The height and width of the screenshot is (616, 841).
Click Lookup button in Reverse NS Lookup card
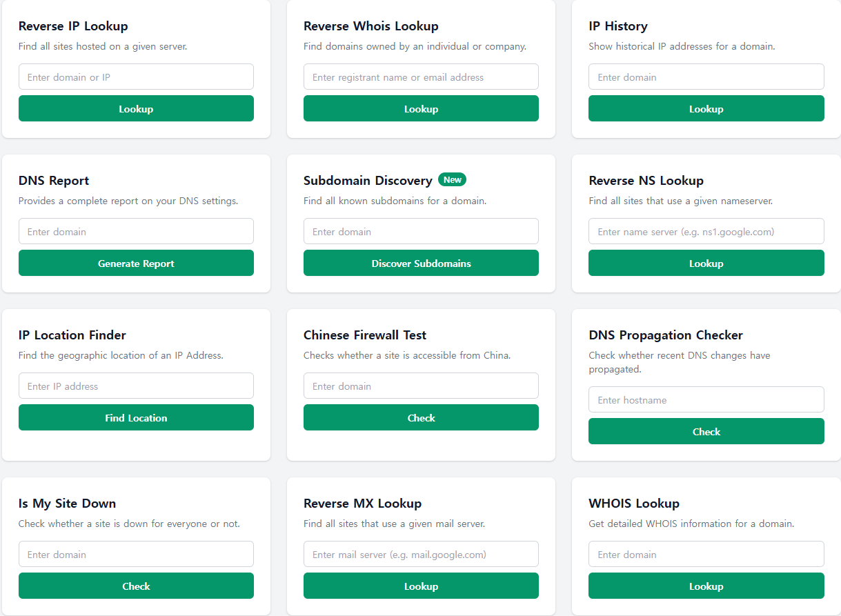[706, 263]
